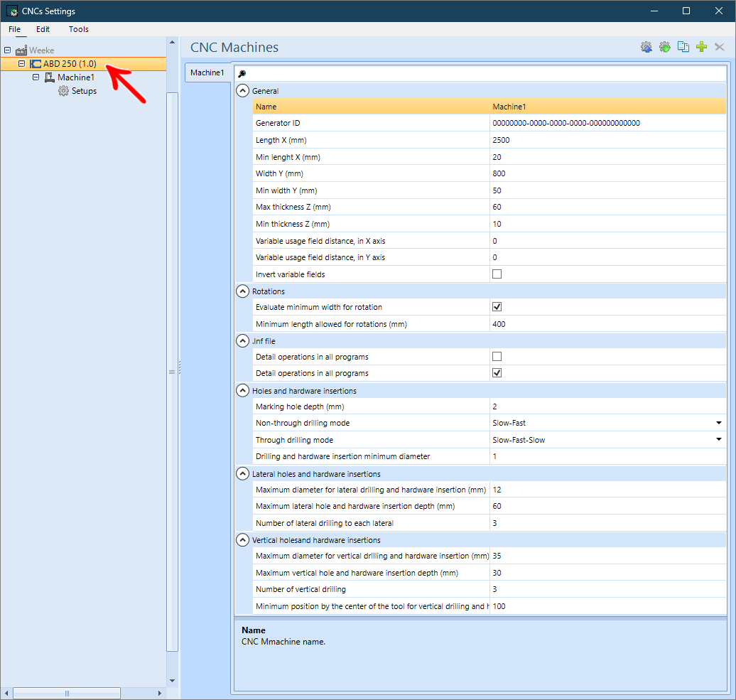Collapse Holes and hardware insertions section

(243, 391)
